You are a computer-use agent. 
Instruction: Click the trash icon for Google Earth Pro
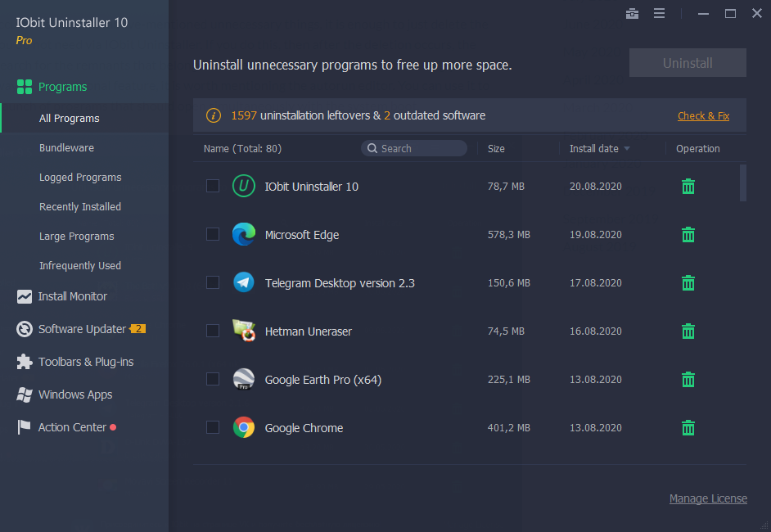[x=688, y=379]
